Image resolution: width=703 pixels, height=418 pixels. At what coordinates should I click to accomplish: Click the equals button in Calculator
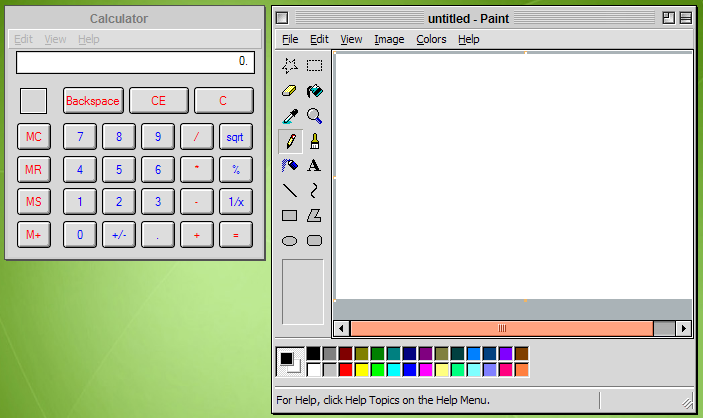tap(236, 235)
